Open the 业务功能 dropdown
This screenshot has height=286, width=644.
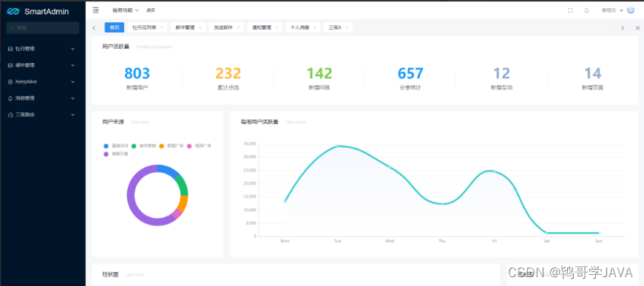(125, 10)
